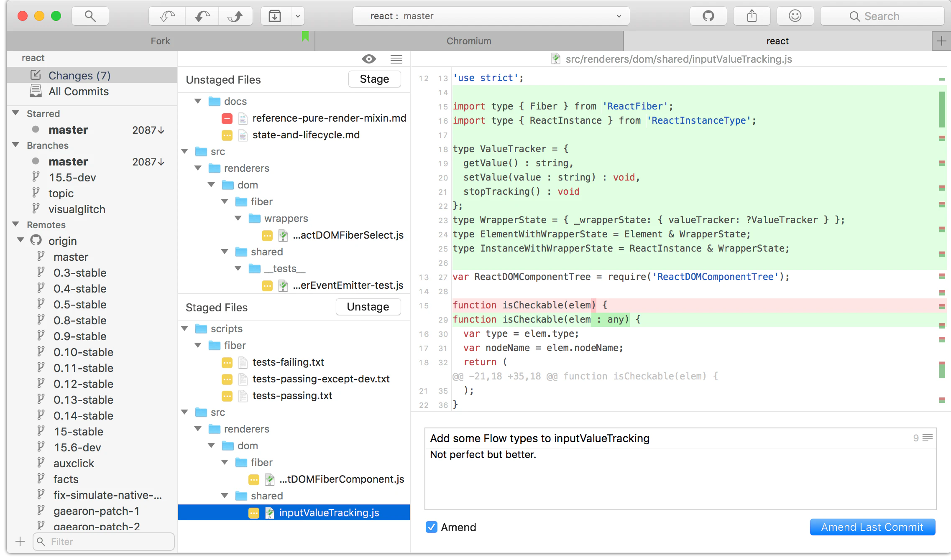Click the file icon of tests-failing.txt
The width and height of the screenshot is (951, 560).
(x=243, y=362)
